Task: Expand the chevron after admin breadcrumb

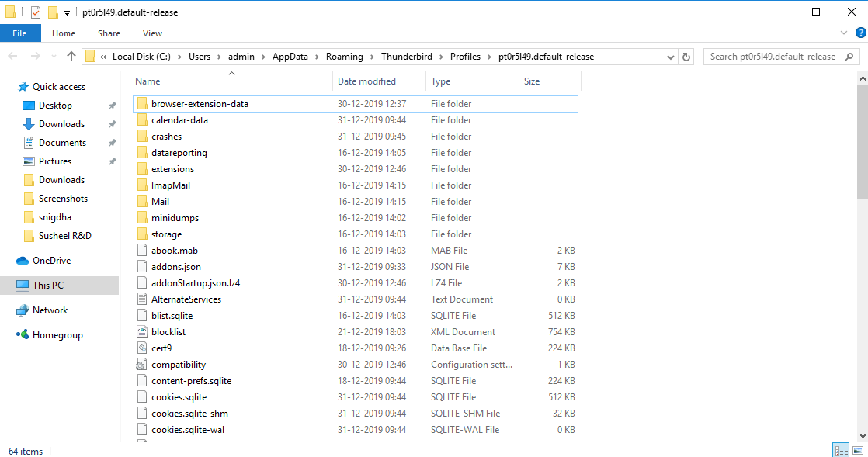Action: [263, 57]
